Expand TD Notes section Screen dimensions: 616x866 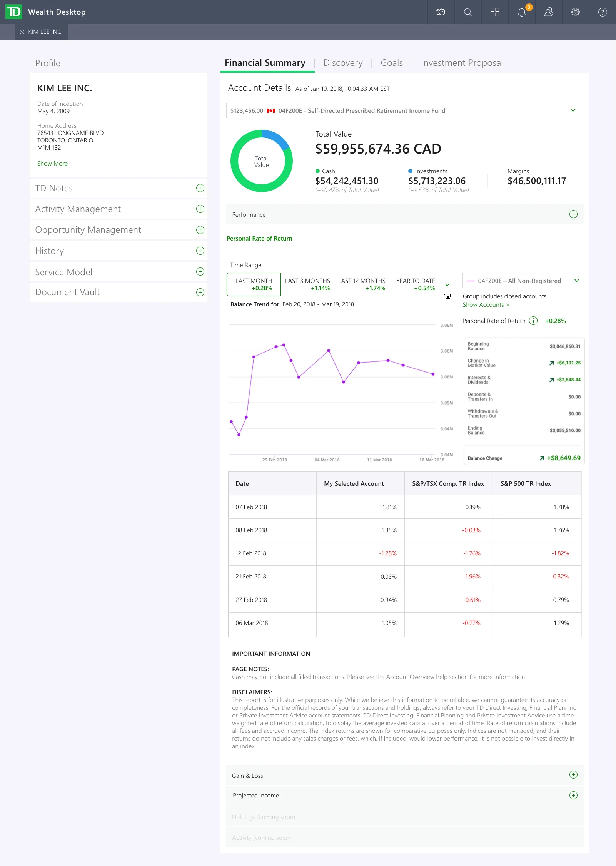[200, 188]
